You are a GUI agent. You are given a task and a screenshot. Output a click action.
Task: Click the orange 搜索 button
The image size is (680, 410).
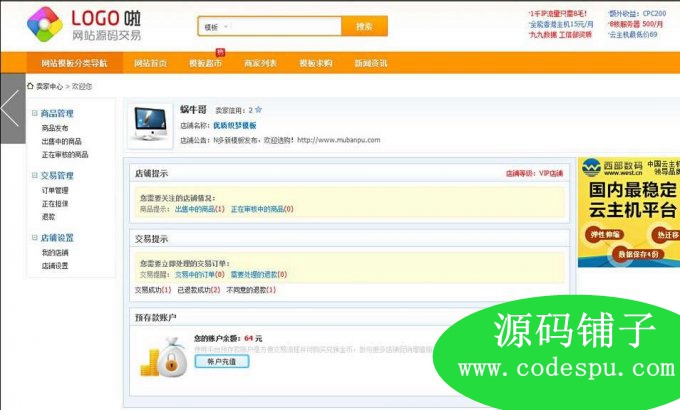pyautogui.click(x=364, y=26)
